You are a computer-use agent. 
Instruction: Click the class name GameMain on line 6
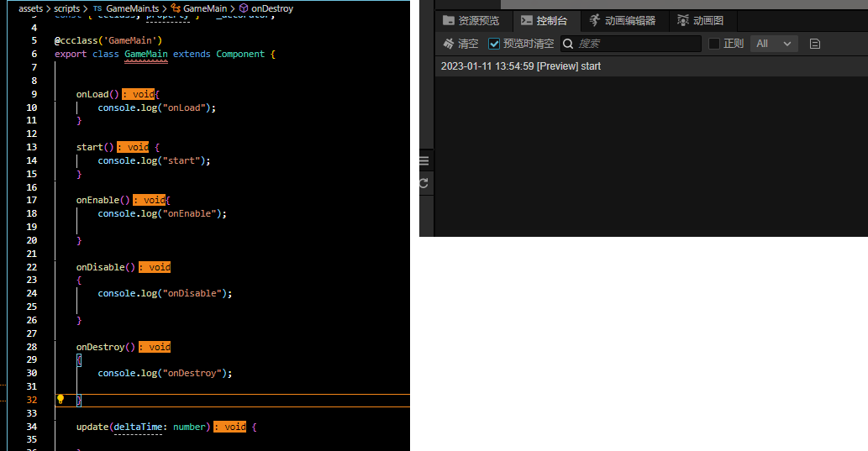pos(146,54)
